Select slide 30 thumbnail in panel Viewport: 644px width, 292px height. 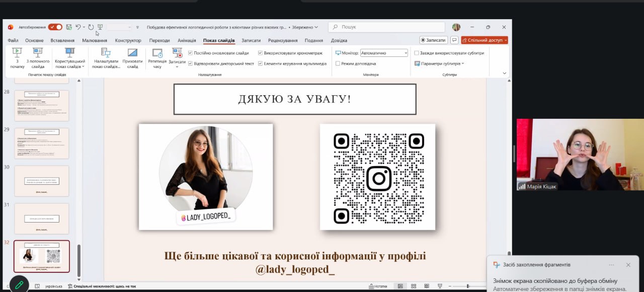click(x=42, y=181)
